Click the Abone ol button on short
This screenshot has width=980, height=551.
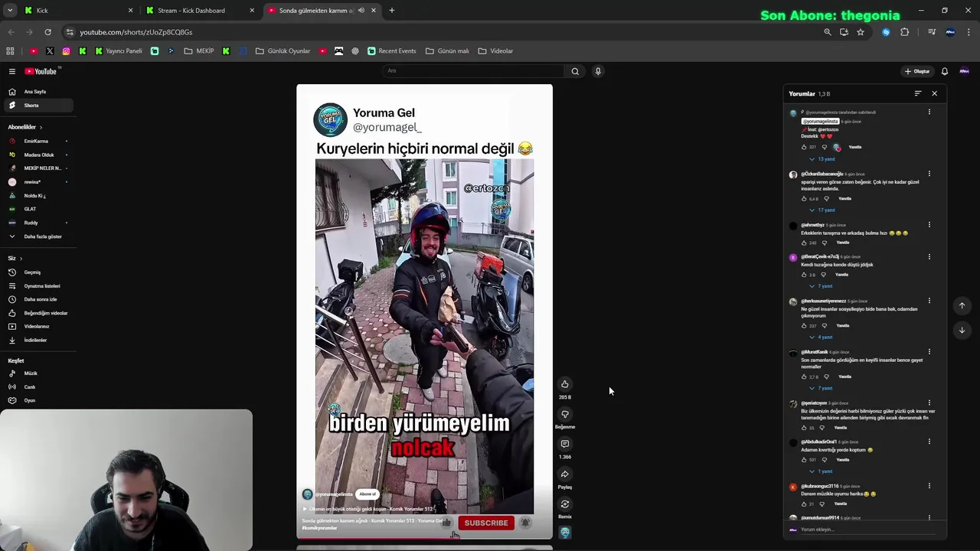point(367,494)
